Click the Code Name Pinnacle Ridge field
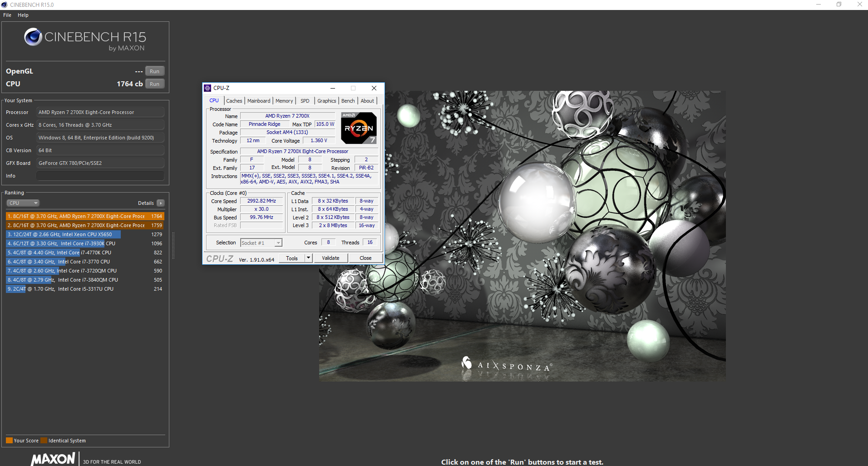This screenshot has height=466, width=868. pos(265,124)
